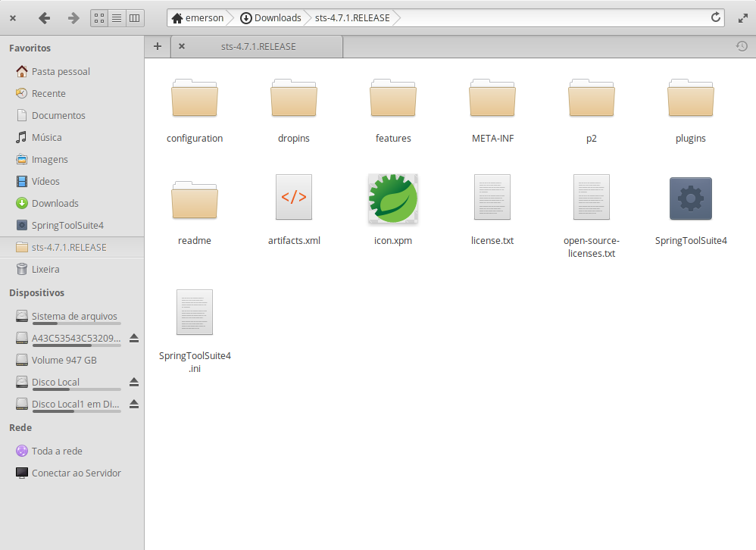Select the SpringToolSuite4 executable
This screenshot has height=550, width=756.
[x=691, y=211]
